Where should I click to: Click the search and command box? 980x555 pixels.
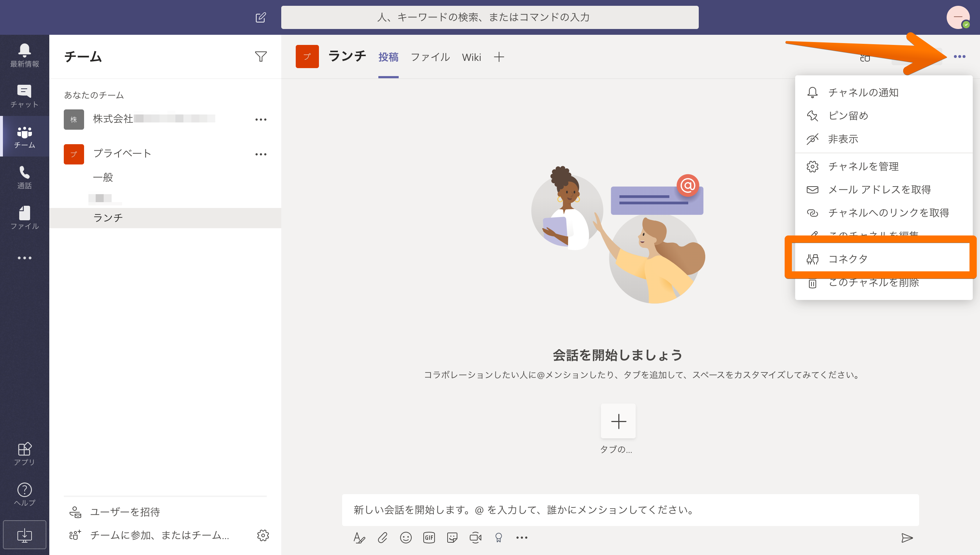pyautogui.click(x=490, y=17)
